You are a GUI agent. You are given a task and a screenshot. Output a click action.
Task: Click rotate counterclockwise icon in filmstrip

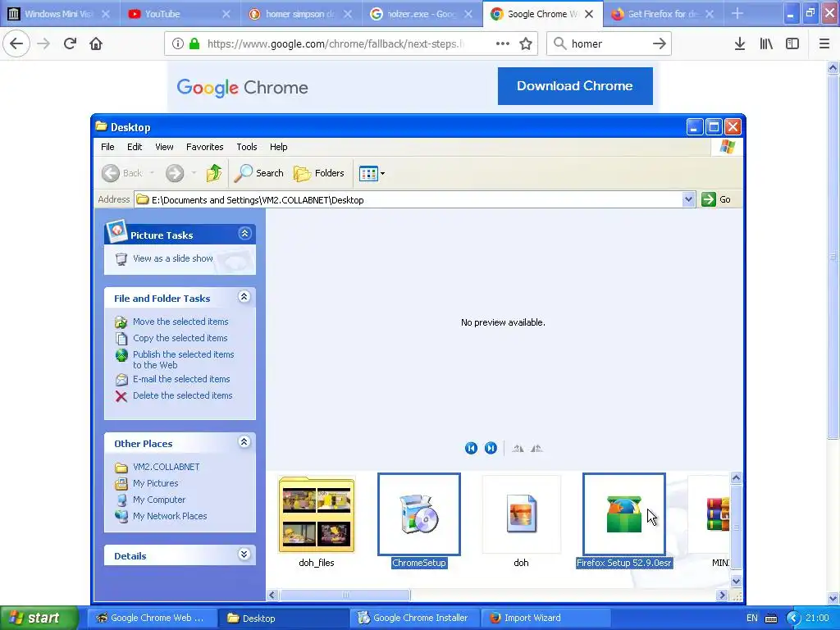536,449
